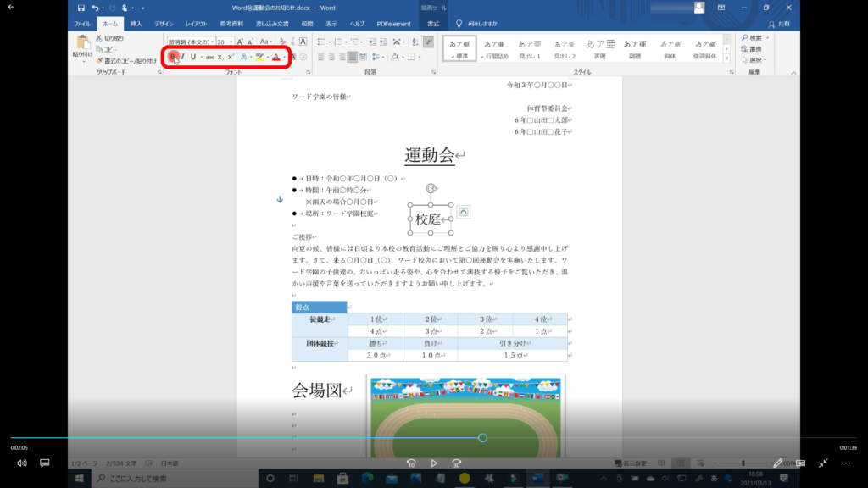Viewport: 868px width, 488px height.
Task: Click the layout options icon beside text box
Action: tap(464, 211)
